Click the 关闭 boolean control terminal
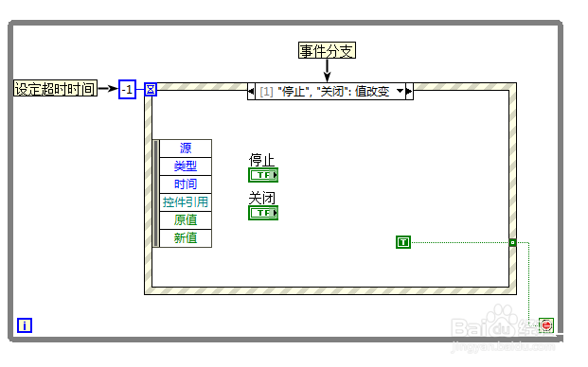The width and height of the screenshot is (588, 367). pyautogui.click(x=263, y=213)
